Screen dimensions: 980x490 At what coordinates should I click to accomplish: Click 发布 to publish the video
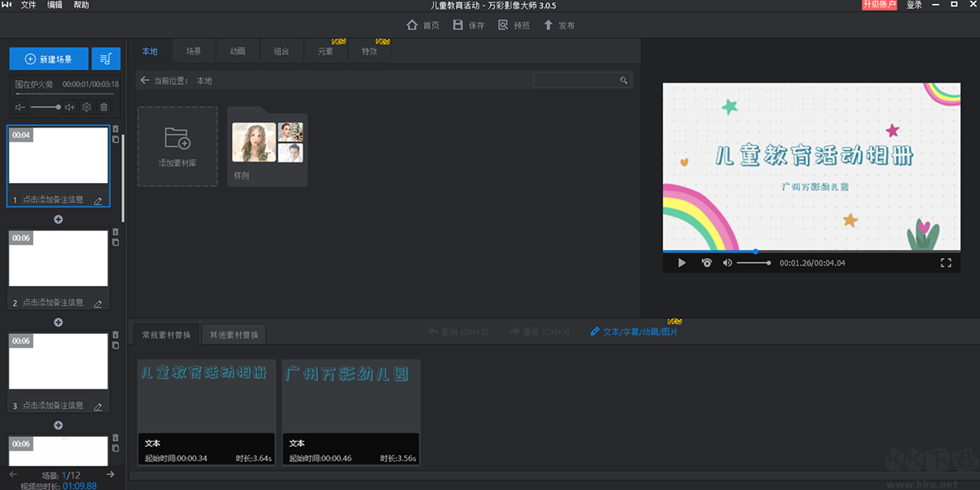pyautogui.click(x=559, y=25)
